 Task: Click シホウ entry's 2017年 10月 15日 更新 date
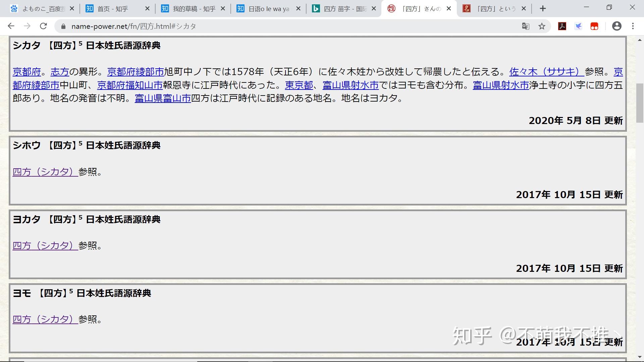(569, 195)
